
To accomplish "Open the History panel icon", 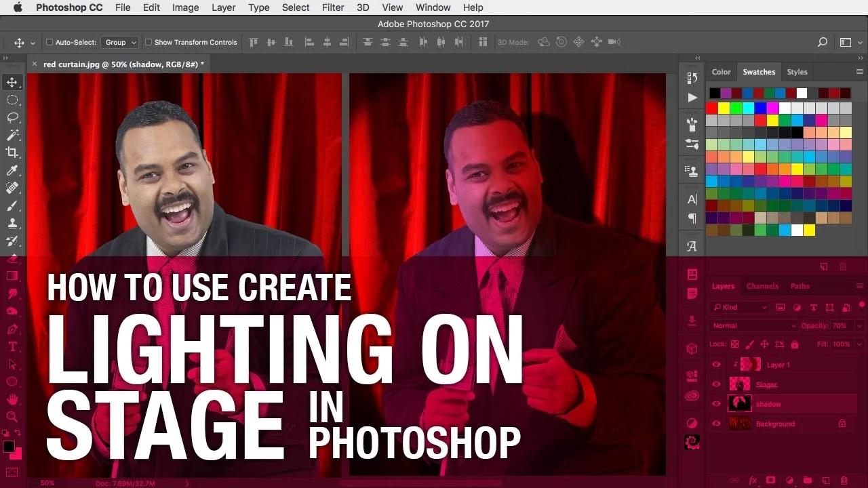I will [692, 78].
